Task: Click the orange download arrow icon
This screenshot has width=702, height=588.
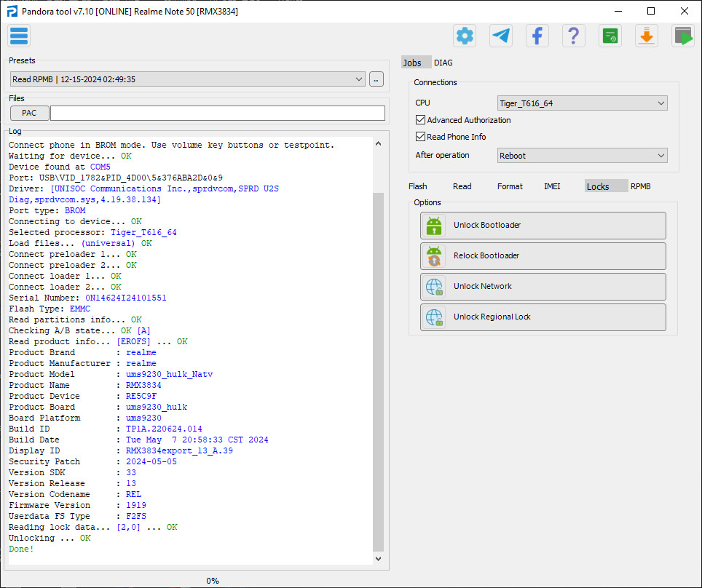Action: point(646,36)
